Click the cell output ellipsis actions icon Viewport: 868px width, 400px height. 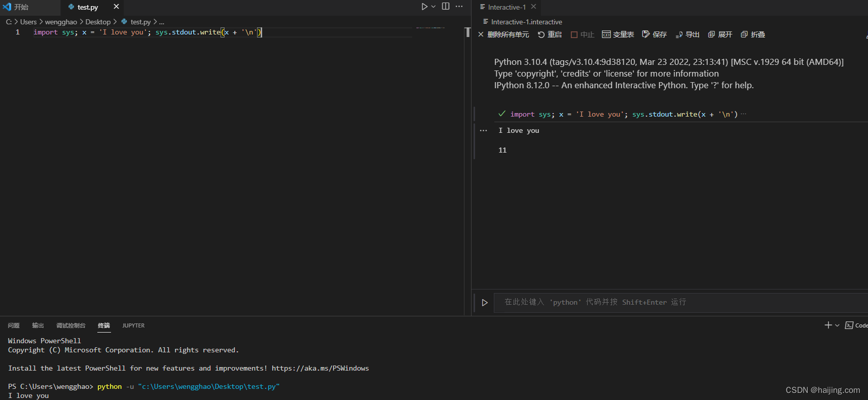pyautogui.click(x=484, y=131)
